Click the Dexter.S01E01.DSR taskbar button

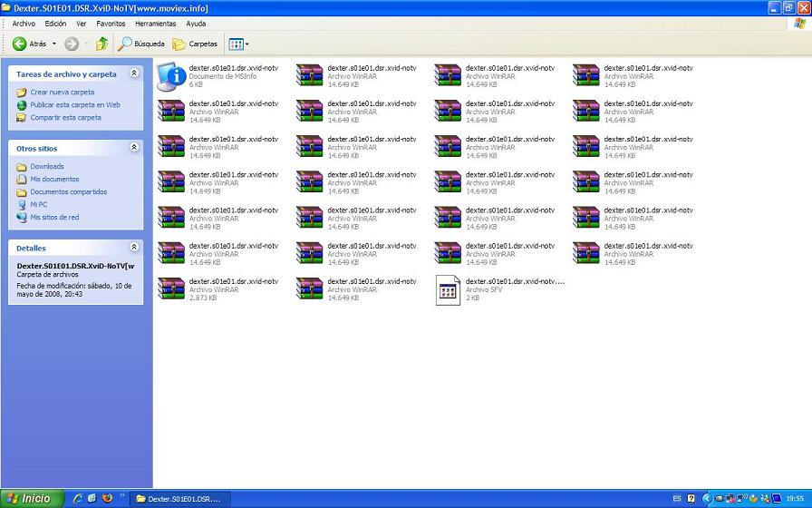(179, 498)
